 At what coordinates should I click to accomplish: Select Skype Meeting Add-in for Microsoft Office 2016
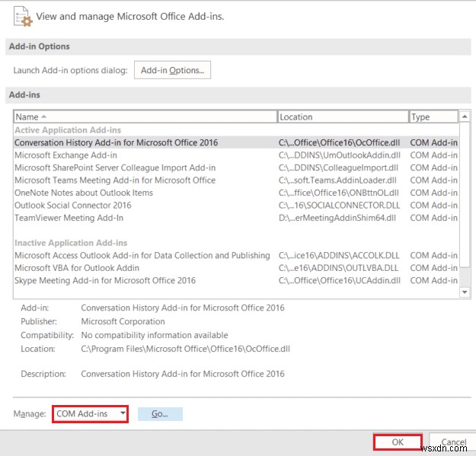click(236, 281)
